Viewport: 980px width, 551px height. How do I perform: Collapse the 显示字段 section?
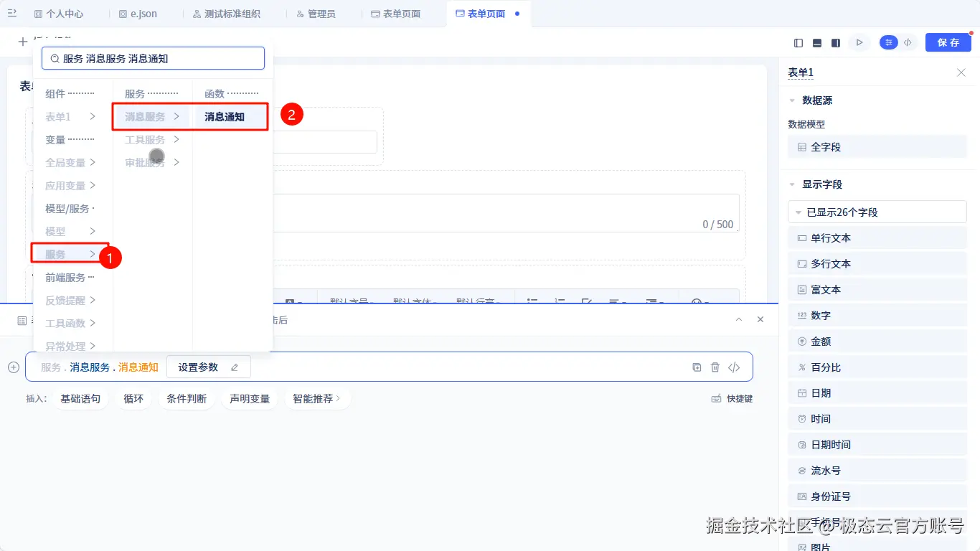(792, 184)
